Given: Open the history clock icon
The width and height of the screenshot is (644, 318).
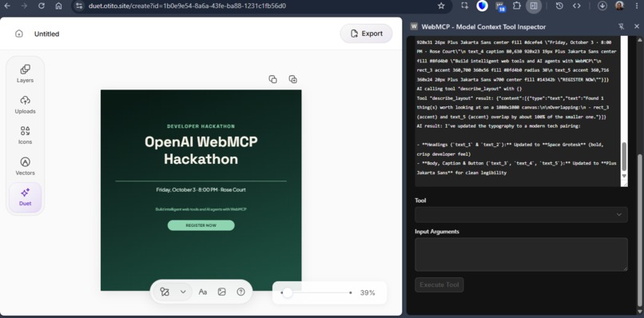Looking at the screenshot, I should click(x=559, y=6).
